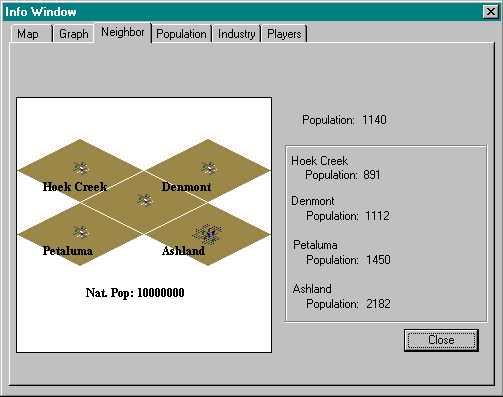This screenshot has height=397, width=503.
Task: Click the Denmont map label
Action: (x=186, y=187)
